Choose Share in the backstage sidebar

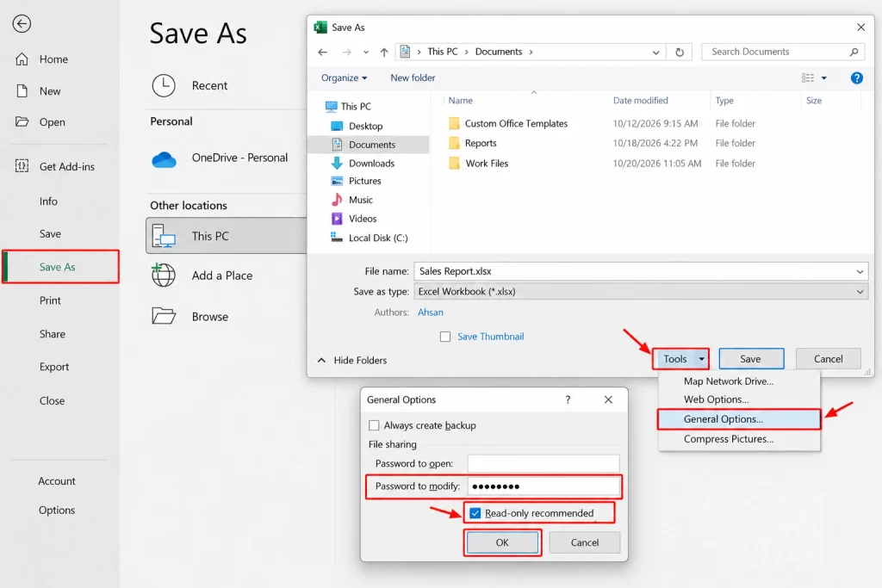53,334
